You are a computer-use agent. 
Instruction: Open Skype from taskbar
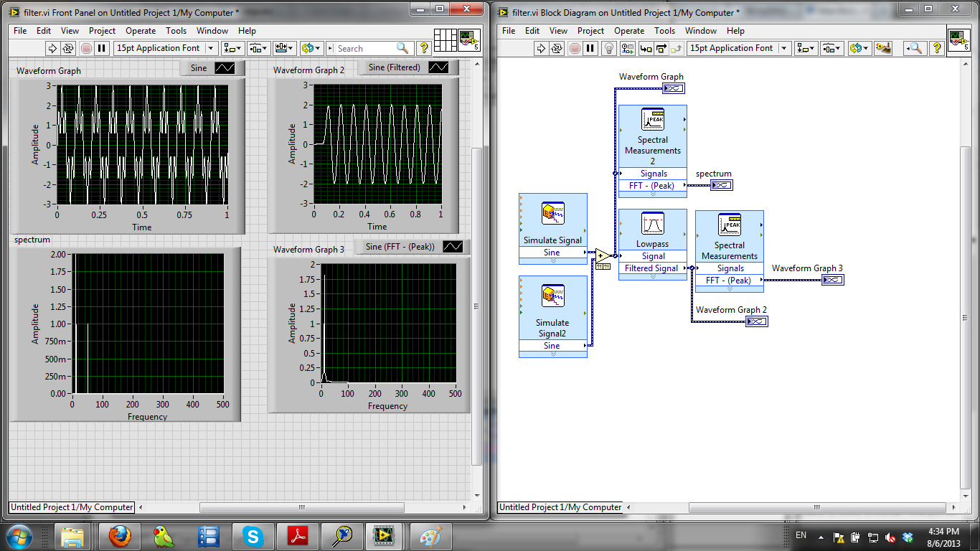(x=252, y=536)
